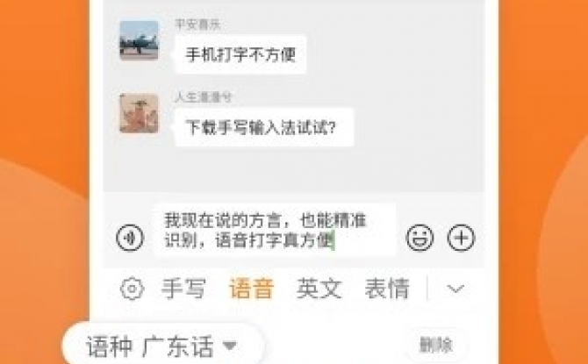The width and height of the screenshot is (588, 364).
Task: Tap the voice input speaker icon
Action: [130, 238]
